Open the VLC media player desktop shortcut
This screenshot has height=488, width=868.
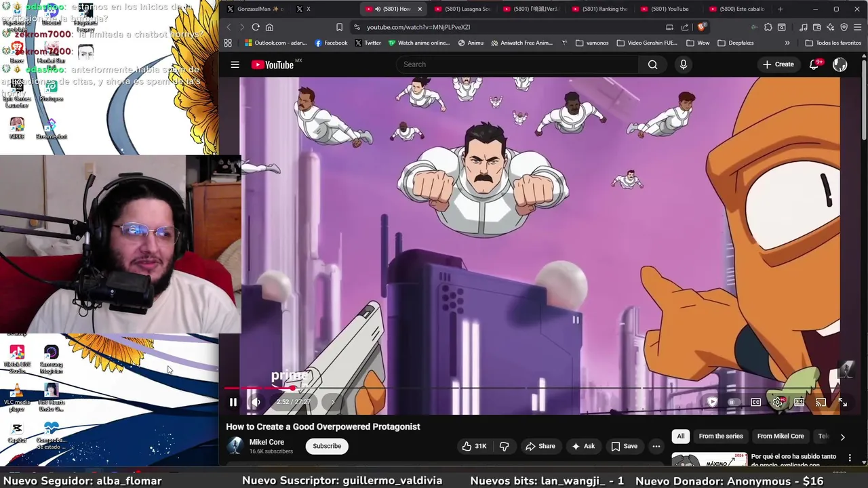click(17, 398)
